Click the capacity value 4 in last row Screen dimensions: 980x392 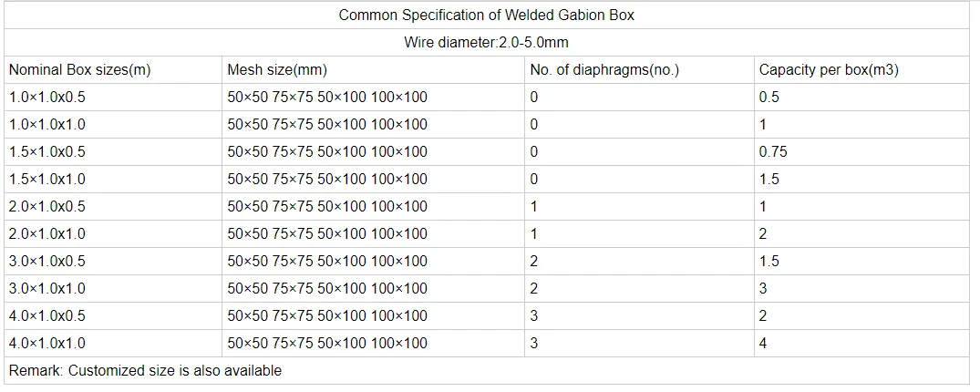(x=861, y=344)
